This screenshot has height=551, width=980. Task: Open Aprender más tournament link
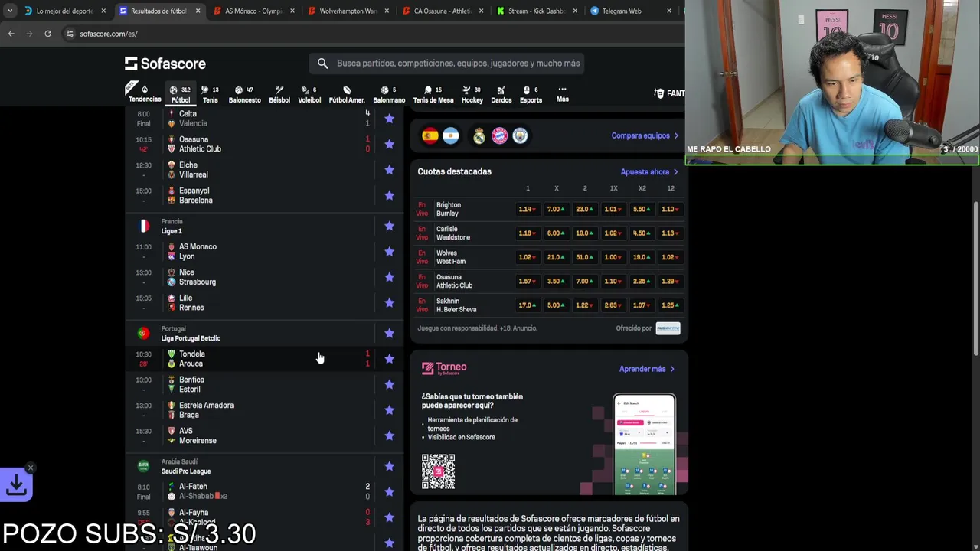(x=647, y=369)
